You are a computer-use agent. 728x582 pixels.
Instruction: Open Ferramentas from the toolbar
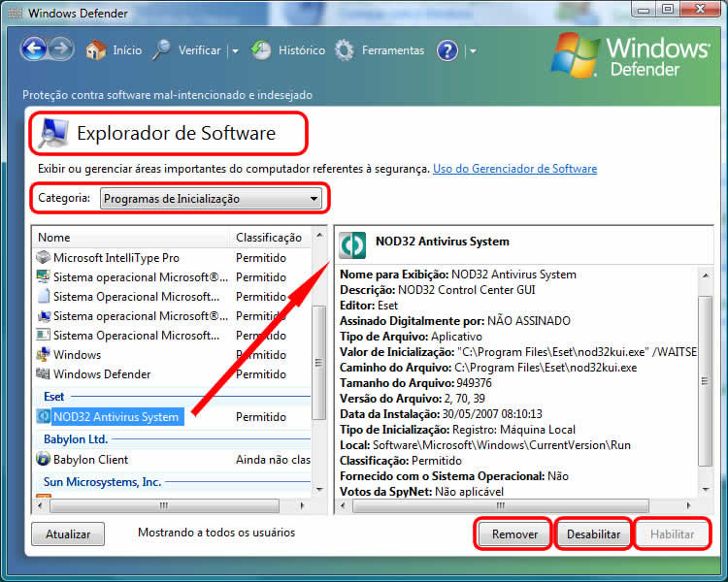click(x=393, y=50)
